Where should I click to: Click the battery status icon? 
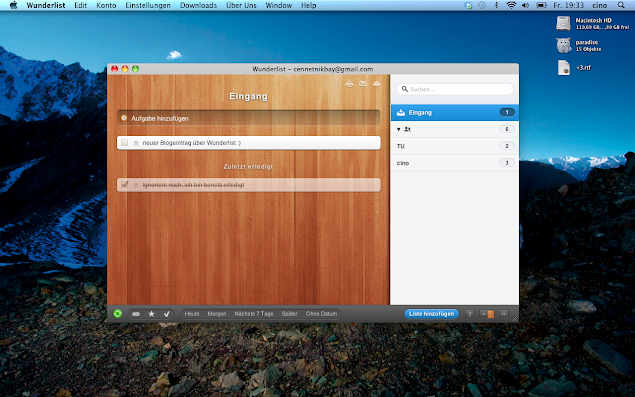click(541, 5)
